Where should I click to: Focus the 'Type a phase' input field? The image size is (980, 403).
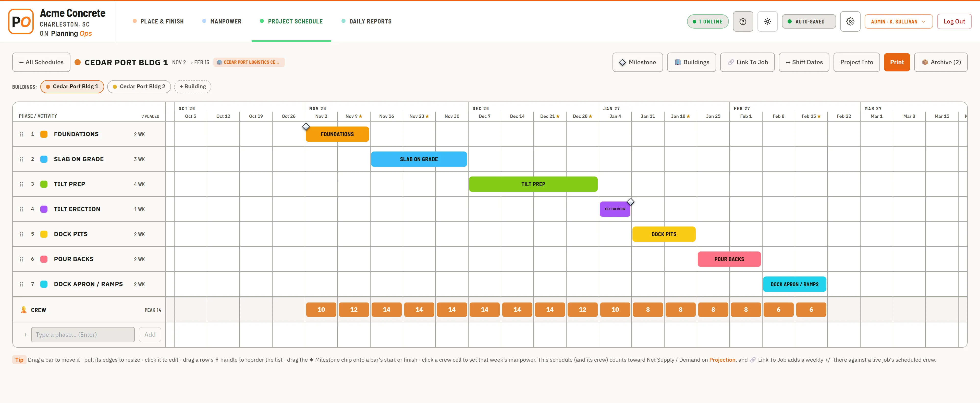pos(83,335)
